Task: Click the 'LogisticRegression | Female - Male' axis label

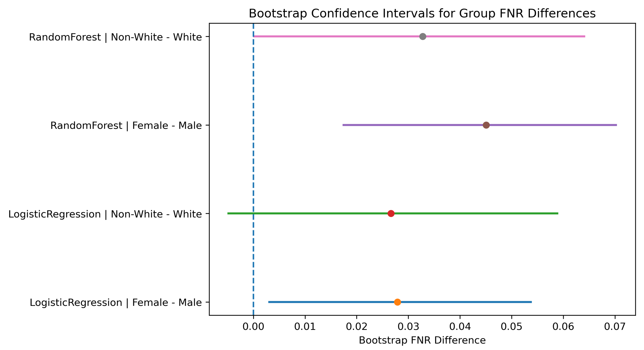Action: (x=115, y=302)
